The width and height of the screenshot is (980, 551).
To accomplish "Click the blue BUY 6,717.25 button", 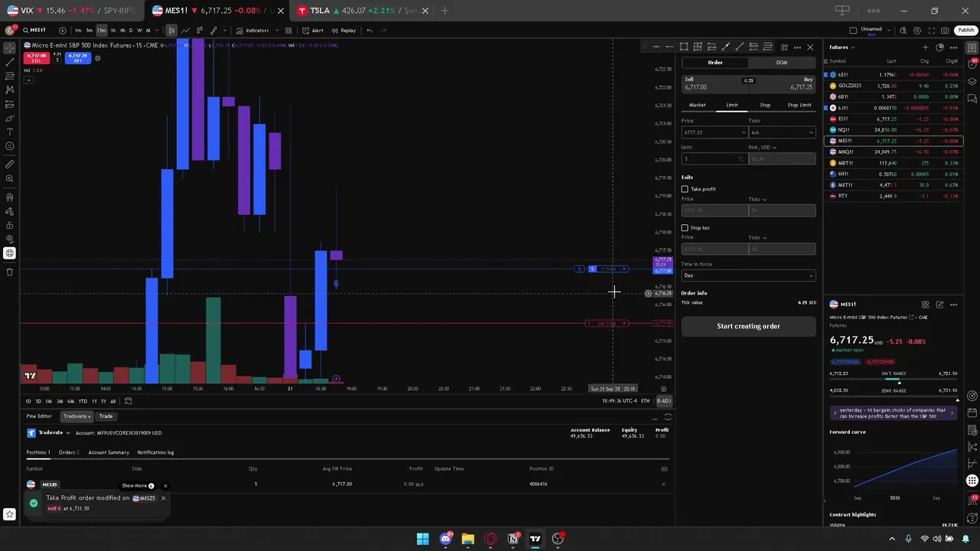I will click(77, 57).
